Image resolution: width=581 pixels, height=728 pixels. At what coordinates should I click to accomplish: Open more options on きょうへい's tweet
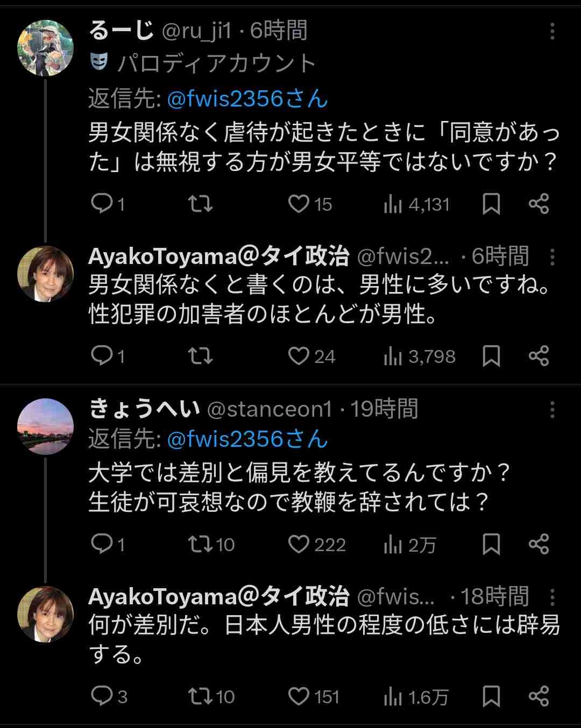pos(552,410)
